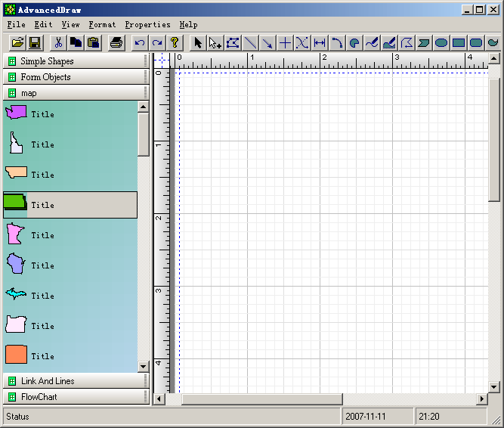This screenshot has width=504, height=428.
Task: Select the flag-like polygon shape tool
Action: (424, 42)
